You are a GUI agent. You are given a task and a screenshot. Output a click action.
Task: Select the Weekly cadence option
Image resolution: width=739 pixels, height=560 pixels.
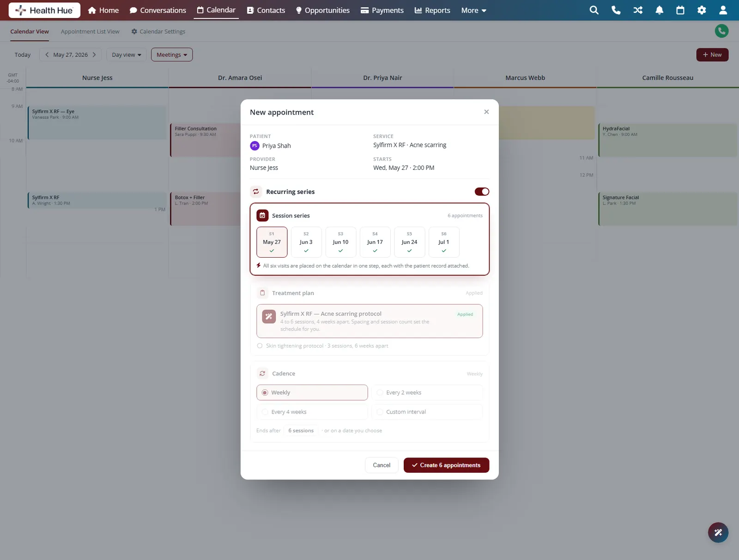[x=312, y=392]
